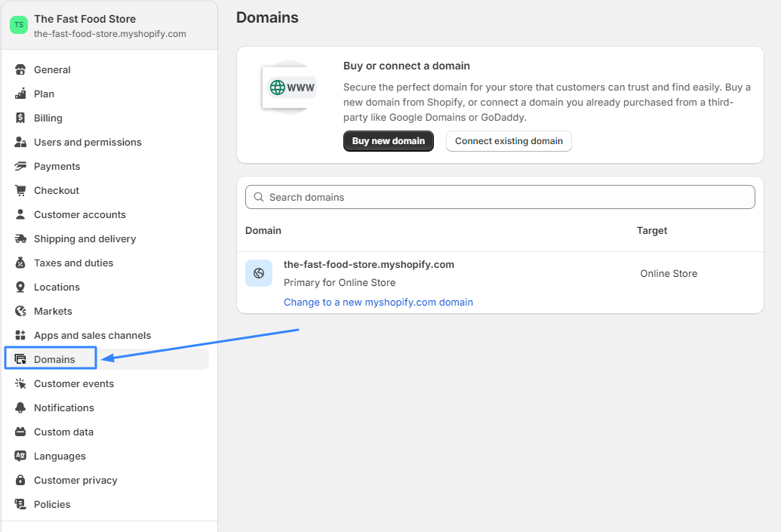Open Taxes and duties
This screenshot has width=781, height=532.
pos(109,263)
